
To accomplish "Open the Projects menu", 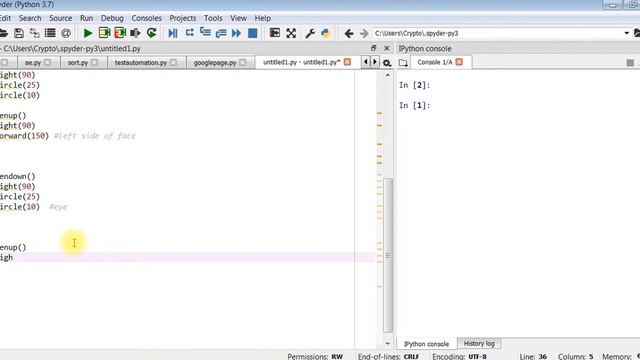I will point(182,18).
